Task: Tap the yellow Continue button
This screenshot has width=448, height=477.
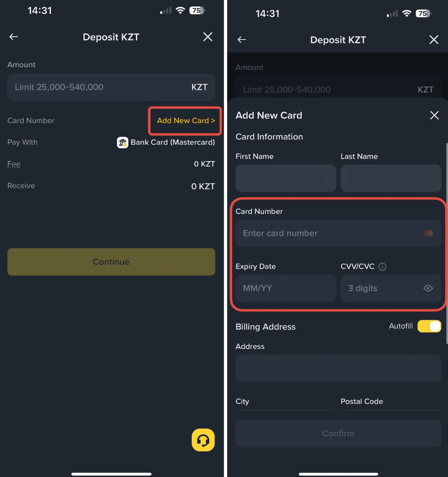Action: pyautogui.click(x=111, y=262)
